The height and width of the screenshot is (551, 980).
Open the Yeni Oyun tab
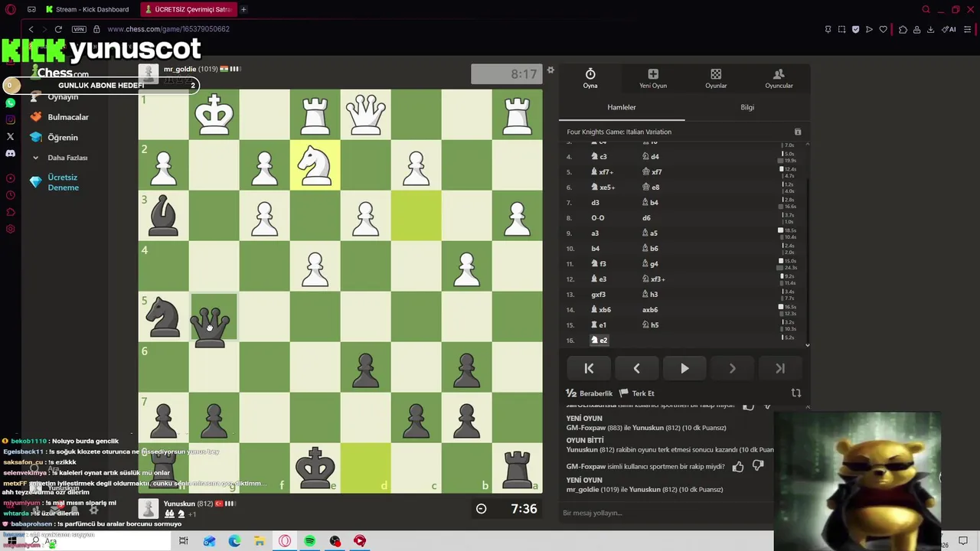click(x=653, y=78)
